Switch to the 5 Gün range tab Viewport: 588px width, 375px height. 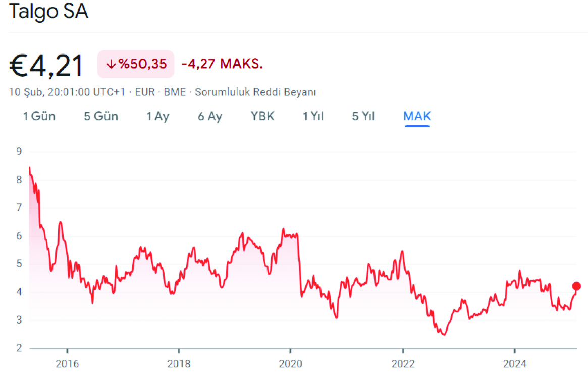(101, 116)
